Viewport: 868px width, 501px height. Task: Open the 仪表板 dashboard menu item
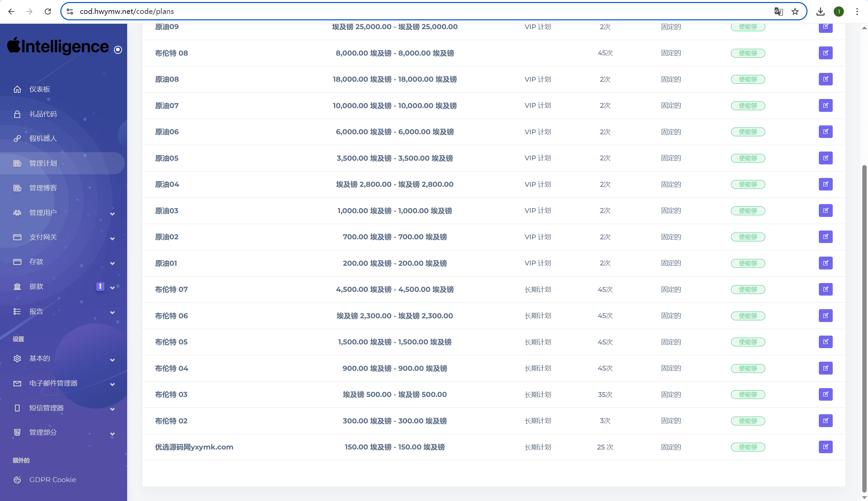click(39, 89)
